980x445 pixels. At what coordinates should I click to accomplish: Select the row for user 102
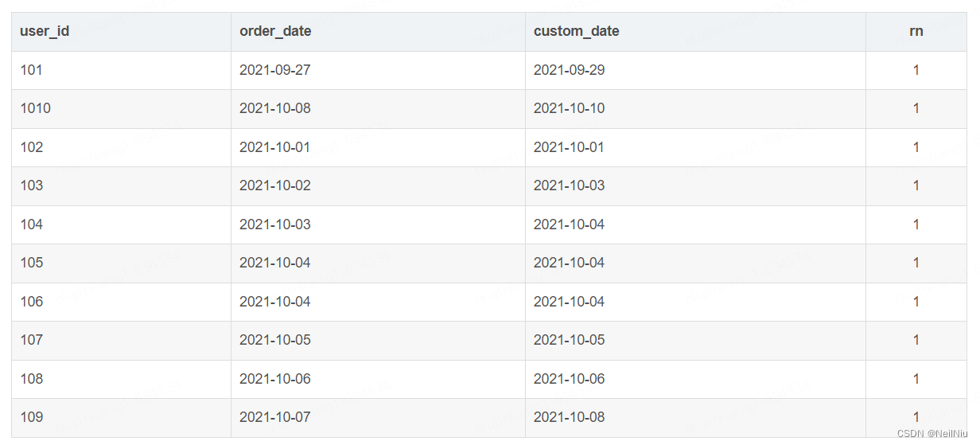(x=489, y=147)
